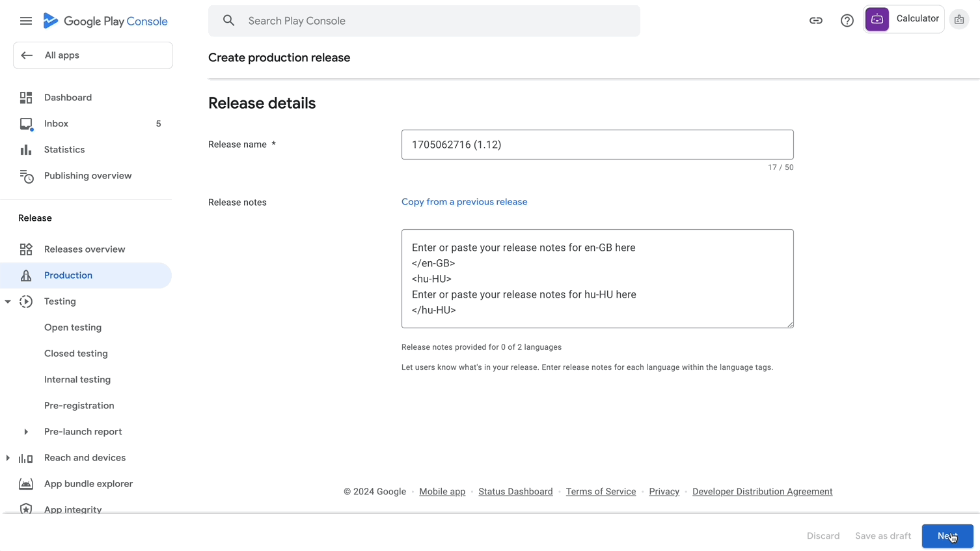Screen dimensions: 980x551
Task: Click Copy from a previous release
Action: pyautogui.click(x=464, y=201)
